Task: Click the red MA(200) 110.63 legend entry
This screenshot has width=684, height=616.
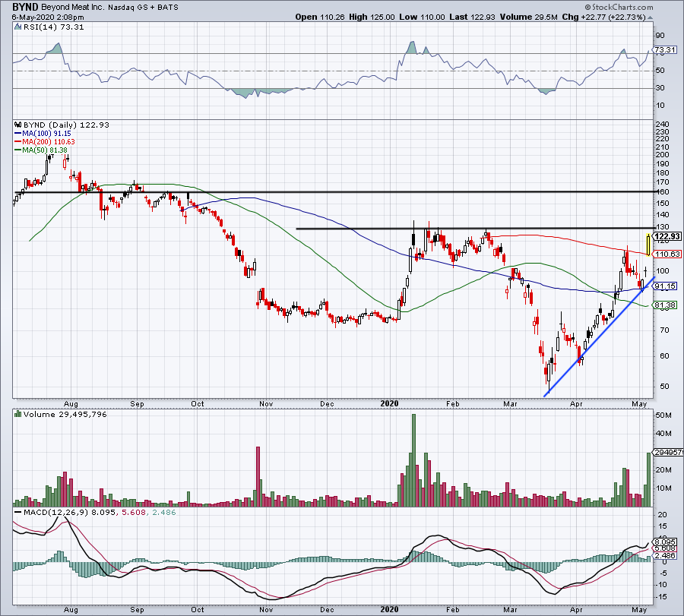Action: click(x=45, y=142)
